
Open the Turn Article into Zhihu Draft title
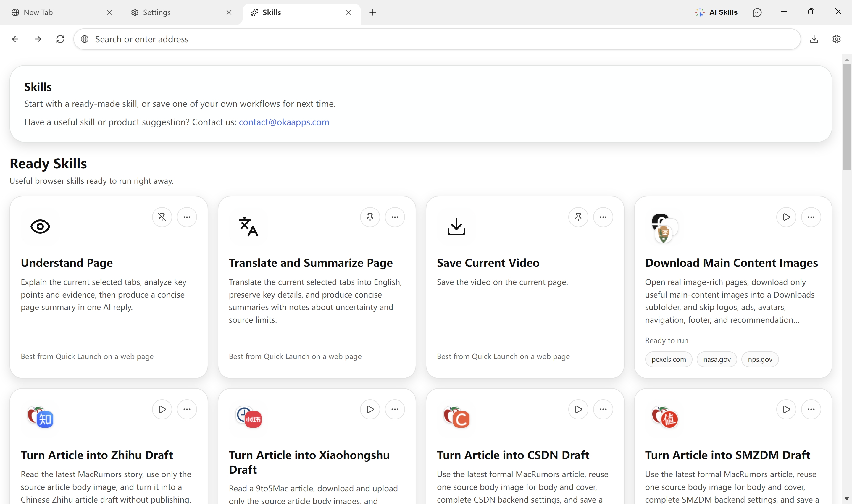point(97,455)
